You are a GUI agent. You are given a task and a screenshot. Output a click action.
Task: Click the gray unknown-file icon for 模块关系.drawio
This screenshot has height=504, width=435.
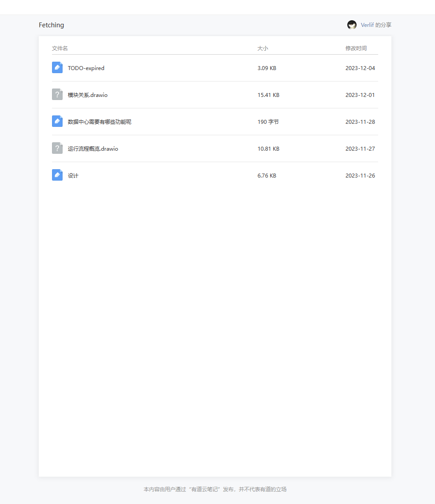pyautogui.click(x=57, y=94)
